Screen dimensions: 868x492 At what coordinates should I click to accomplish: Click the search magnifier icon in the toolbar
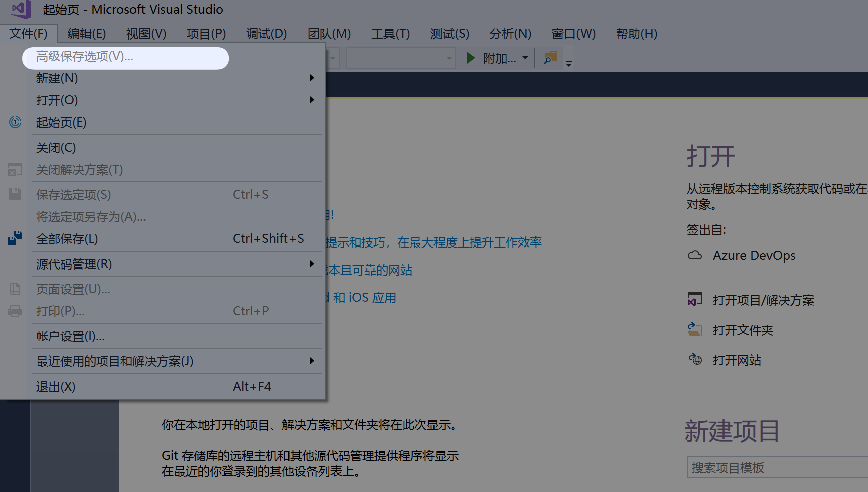(550, 58)
